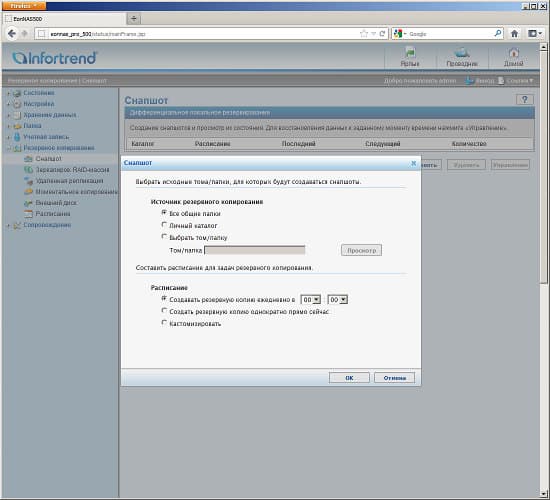
Task: Click the Управление button behind the dialog
Action: tap(510, 165)
